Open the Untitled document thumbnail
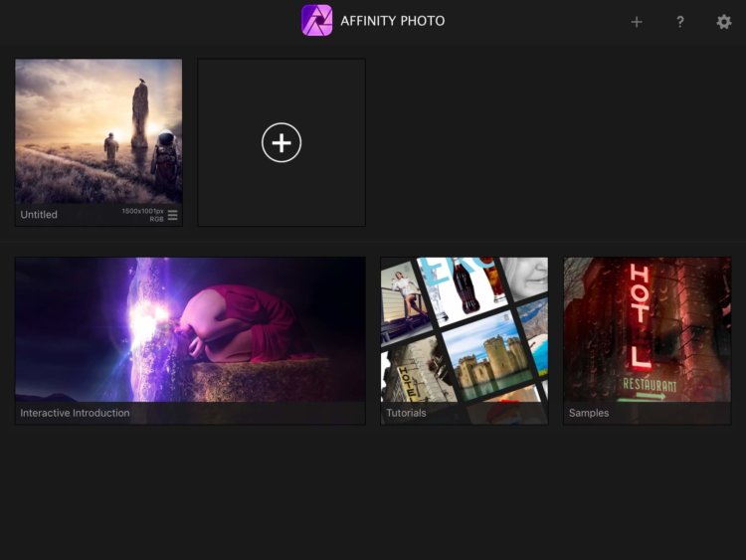This screenshot has width=746, height=560. (98, 131)
